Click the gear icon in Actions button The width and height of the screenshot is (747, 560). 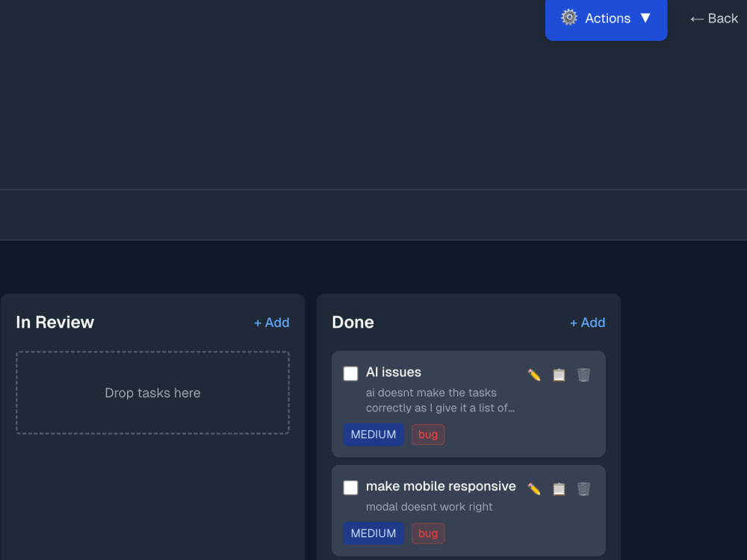(568, 18)
